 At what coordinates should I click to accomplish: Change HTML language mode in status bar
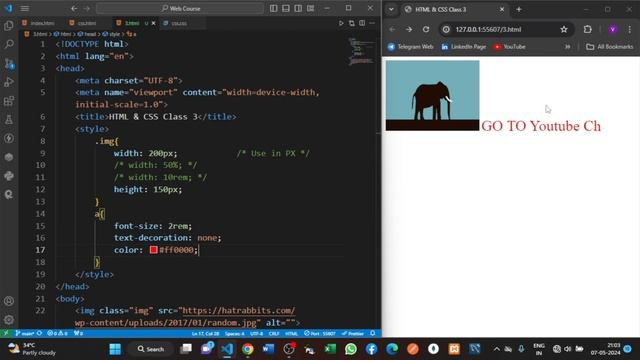(x=291, y=333)
